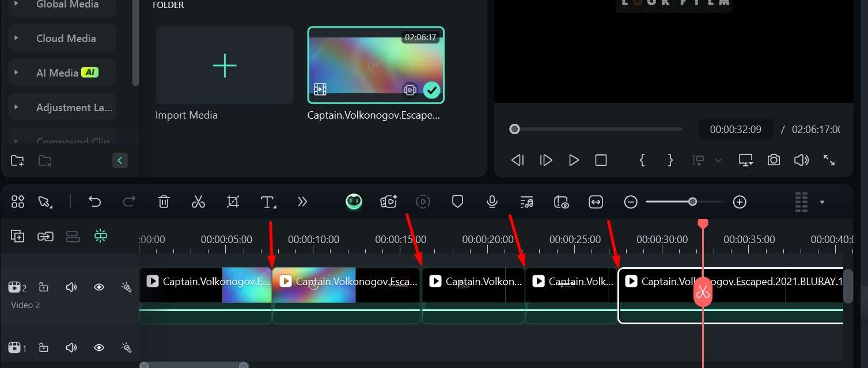Click the delete folder icon
868x368 pixels.
coord(45,161)
